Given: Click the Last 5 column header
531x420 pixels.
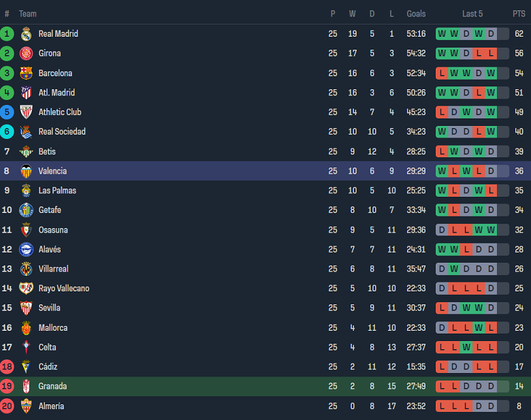Looking at the screenshot, I should 472,14.
